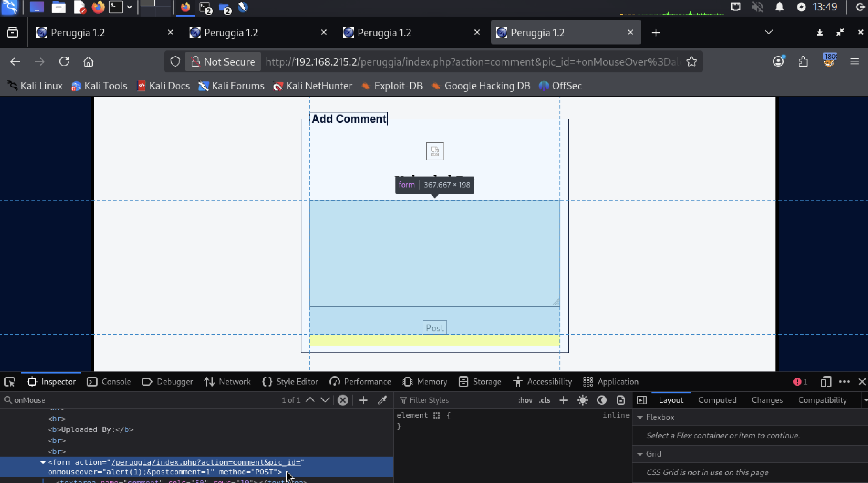
Task: Toggle dark color scheme simulation icon
Action: tap(602, 400)
